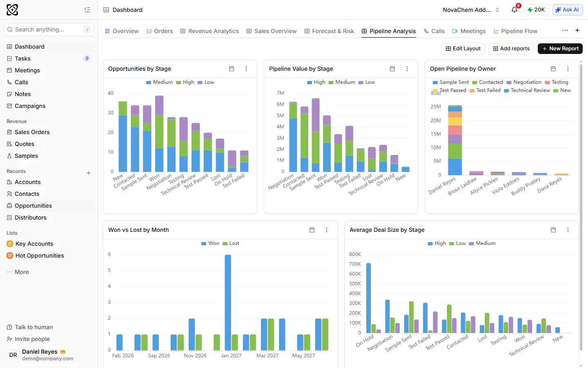Open Tasks in the sidebar
The width and height of the screenshot is (588, 368).
[49, 58]
